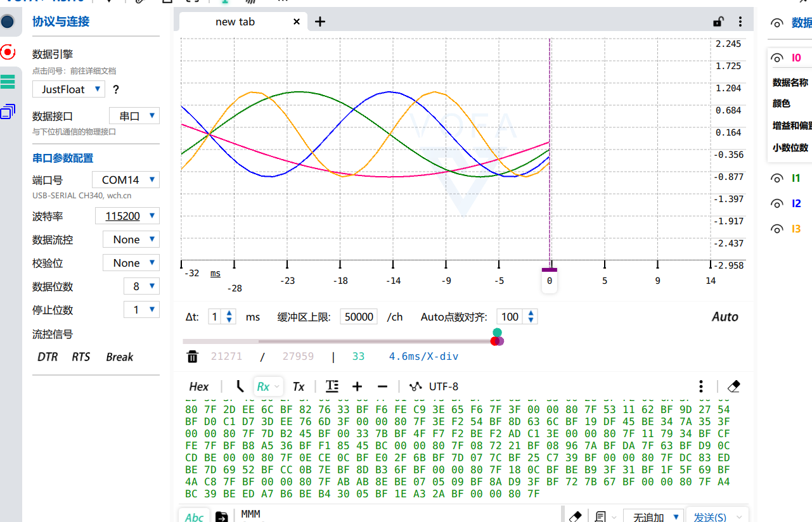
Task: Click the Break signal button
Action: tap(120, 357)
